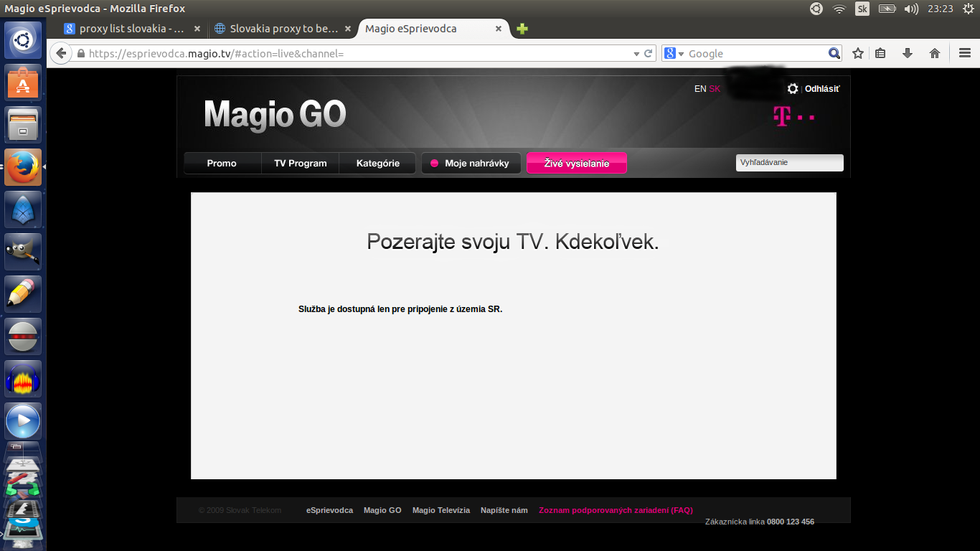Click the '© 2009 Slovak Telekom' footer text

point(240,510)
